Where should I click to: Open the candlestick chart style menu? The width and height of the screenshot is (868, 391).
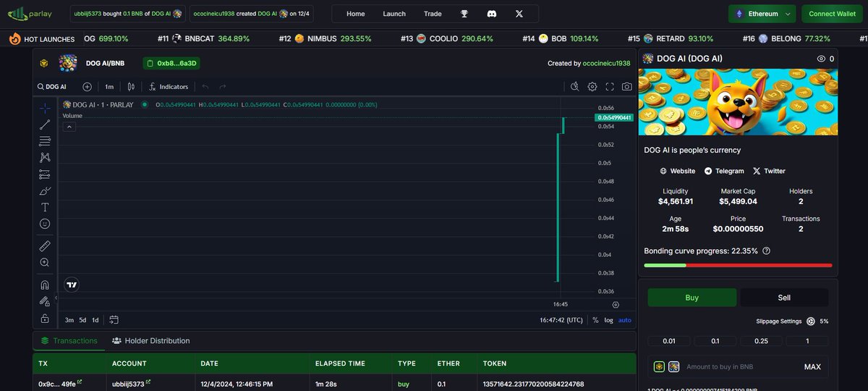pyautogui.click(x=131, y=87)
